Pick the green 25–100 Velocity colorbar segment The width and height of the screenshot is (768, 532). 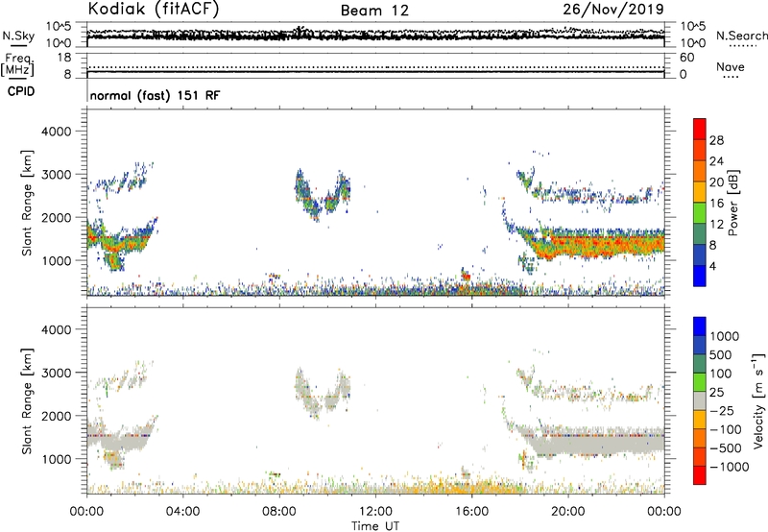coord(700,382)
